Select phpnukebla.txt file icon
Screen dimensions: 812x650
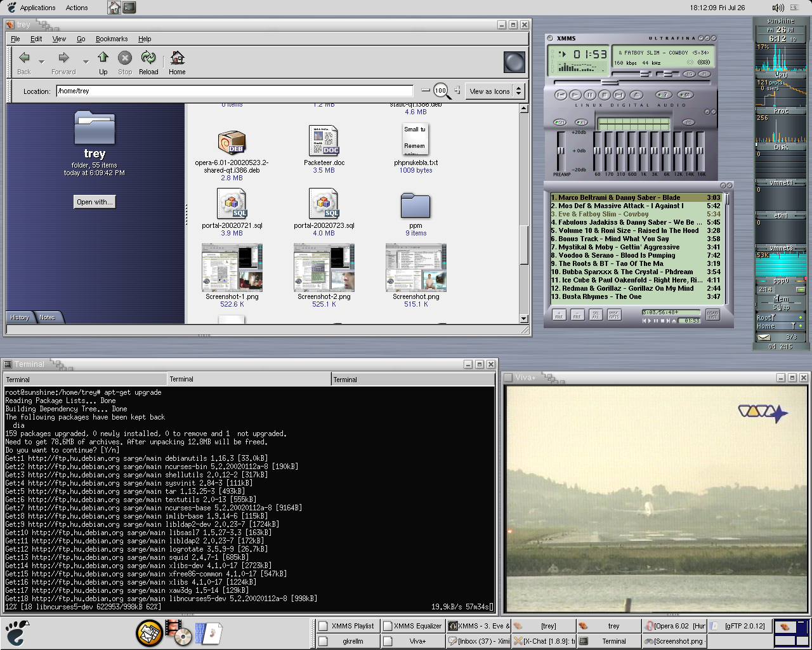416,140
